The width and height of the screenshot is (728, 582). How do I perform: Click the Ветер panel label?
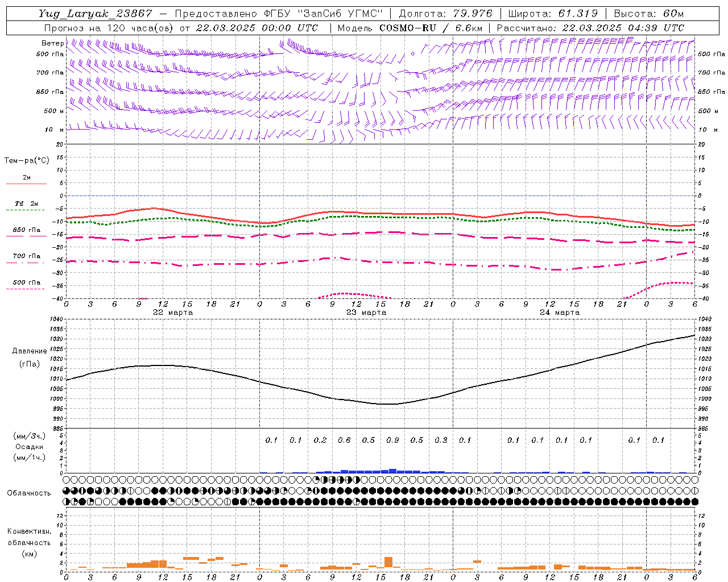(x=52, y=43)
